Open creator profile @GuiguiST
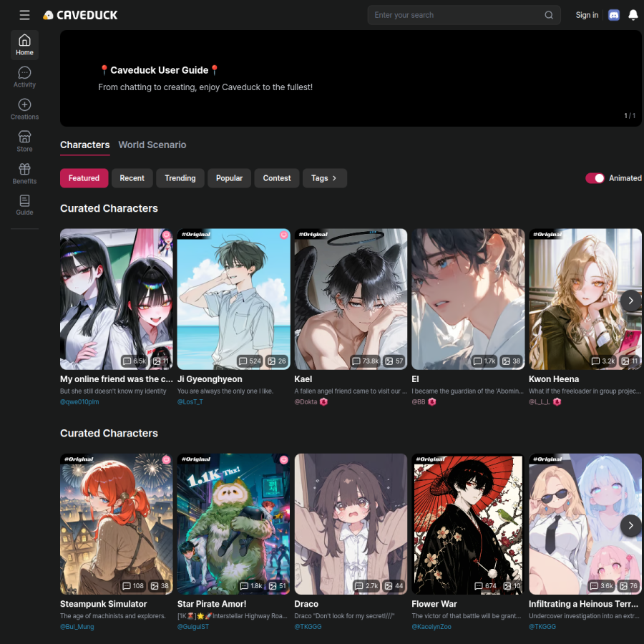644x644 pixels. pos(193,627)
